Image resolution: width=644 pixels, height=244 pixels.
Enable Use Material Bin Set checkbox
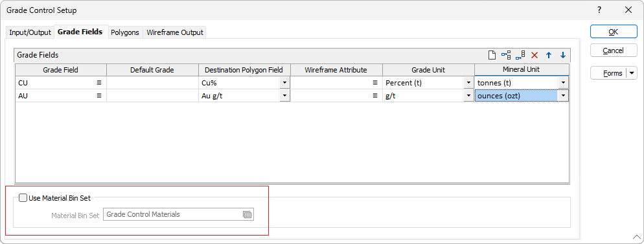[x=23, y=197]
